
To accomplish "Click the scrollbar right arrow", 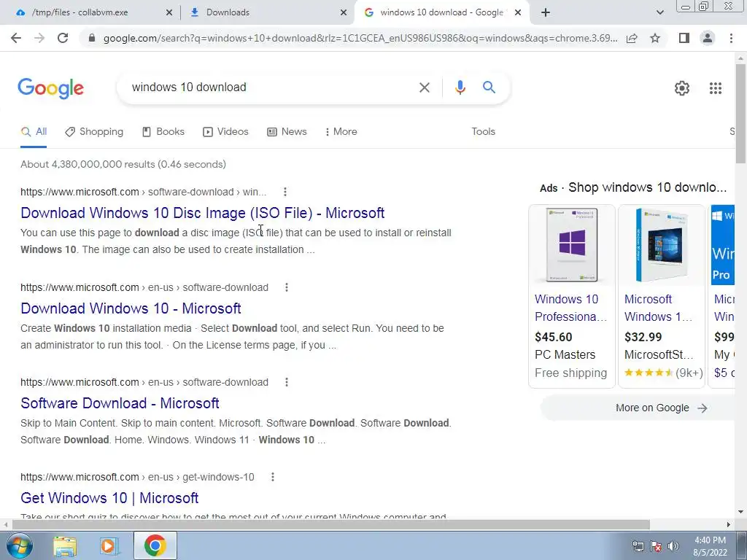I will coord(729,524).
